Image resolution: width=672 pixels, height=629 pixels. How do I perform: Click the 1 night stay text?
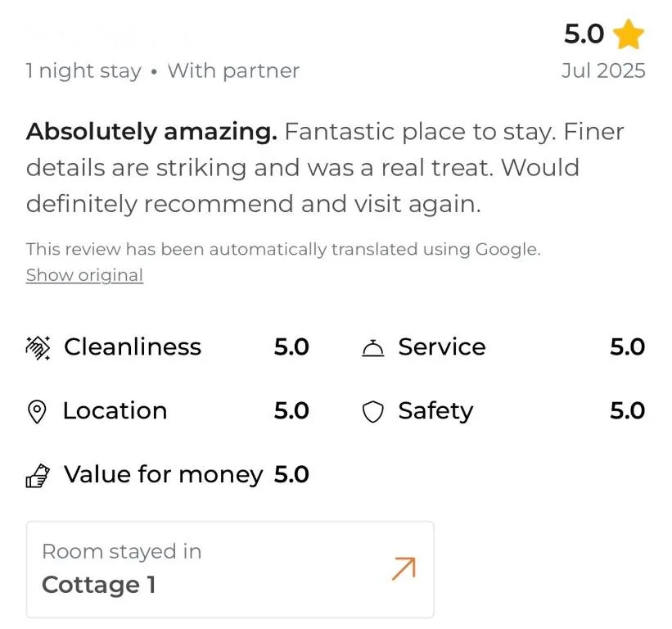[x=83, y=71]
